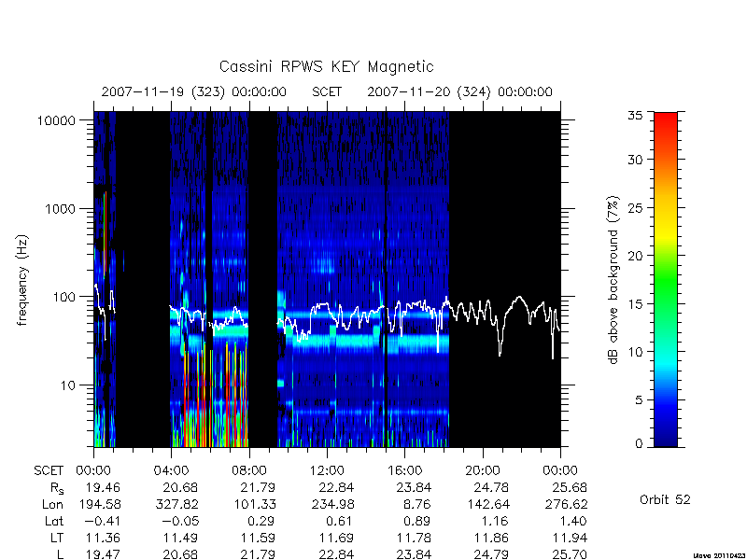This screenshot has width=747, height=560.
Task: Select the Lat value -0.05
Action: [x=179, y=521]
